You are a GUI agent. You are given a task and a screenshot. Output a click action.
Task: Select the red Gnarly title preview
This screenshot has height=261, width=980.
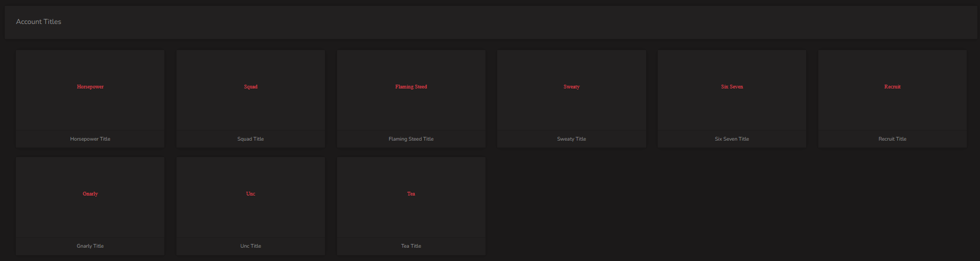click(x=90, y=194)
